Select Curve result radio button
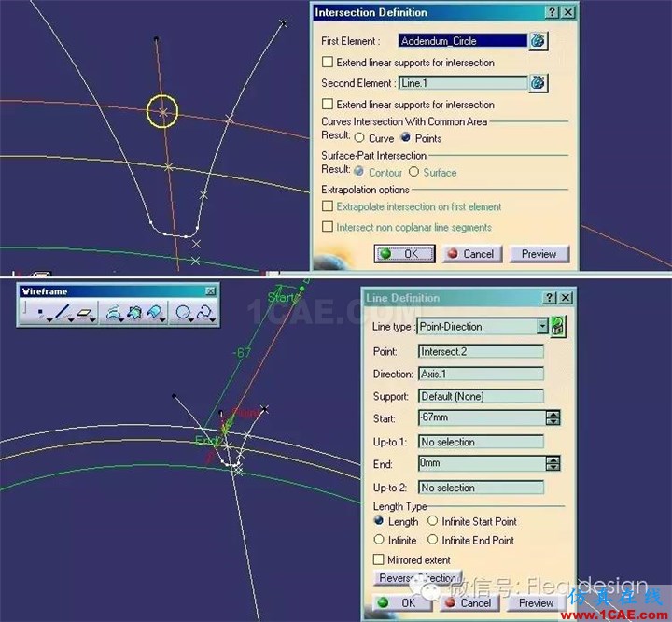Viewport: 672px width, 622px height. (359, 137)
